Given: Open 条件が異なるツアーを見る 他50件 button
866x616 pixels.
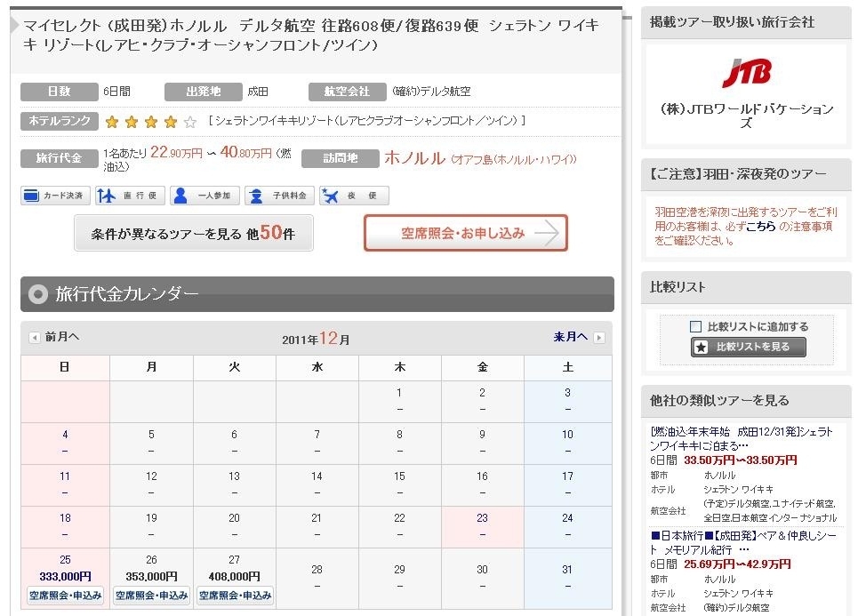Looking at the screenshot, I should 193,233.
